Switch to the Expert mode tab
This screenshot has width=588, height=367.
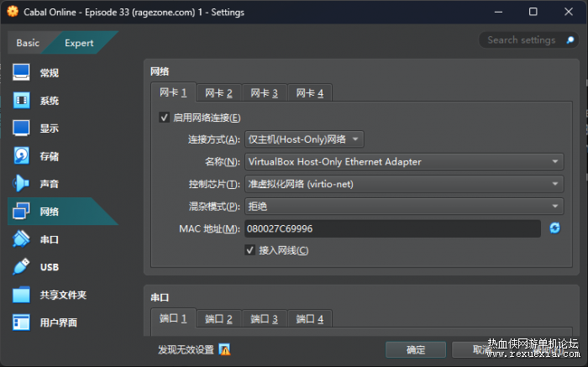[79, 43]
